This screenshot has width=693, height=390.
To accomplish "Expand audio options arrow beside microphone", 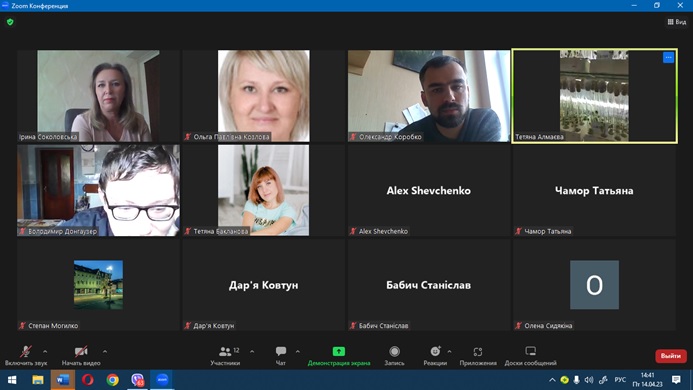I will click(45, 352).
